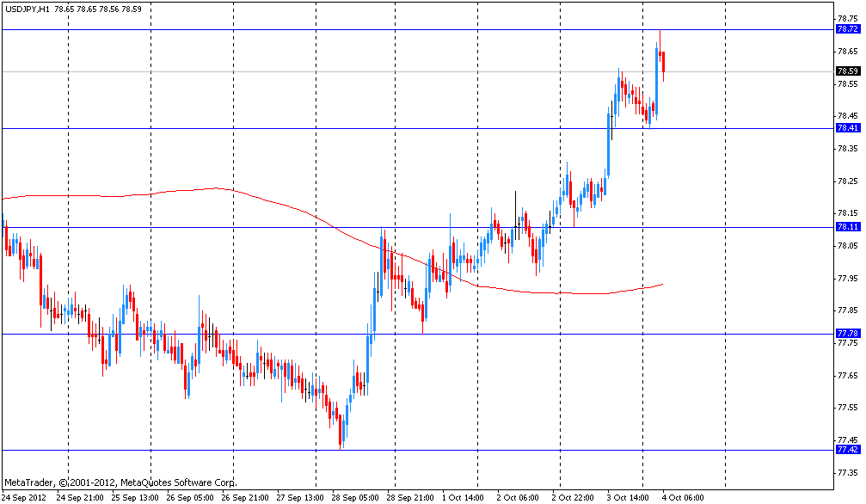The height and width of the screenshot is (504, 866).
Task: Click the 78.41 horizontal level label
Action: (x=847, y=128)
